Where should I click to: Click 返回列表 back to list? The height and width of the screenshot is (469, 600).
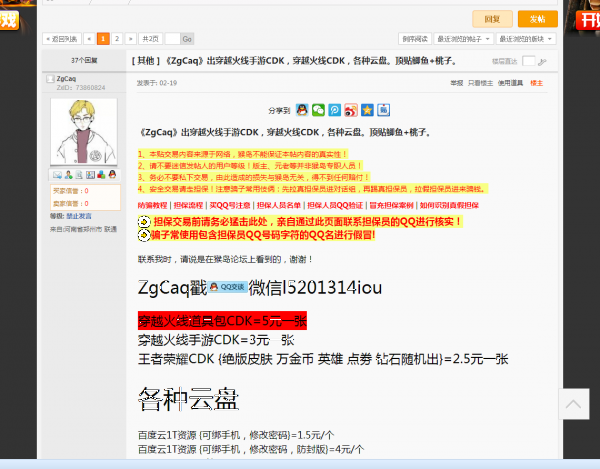coord(62,39)
